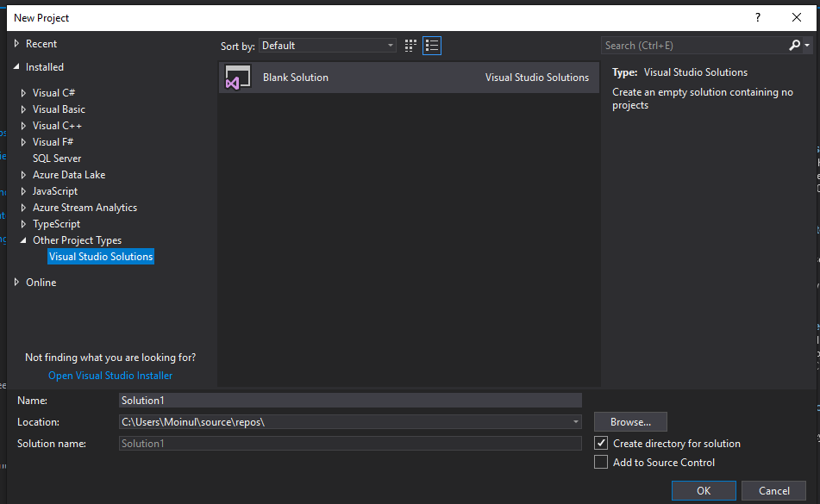820x504 pixels.
Task: Expand the Online section
Action: click(x=16, y=282)
